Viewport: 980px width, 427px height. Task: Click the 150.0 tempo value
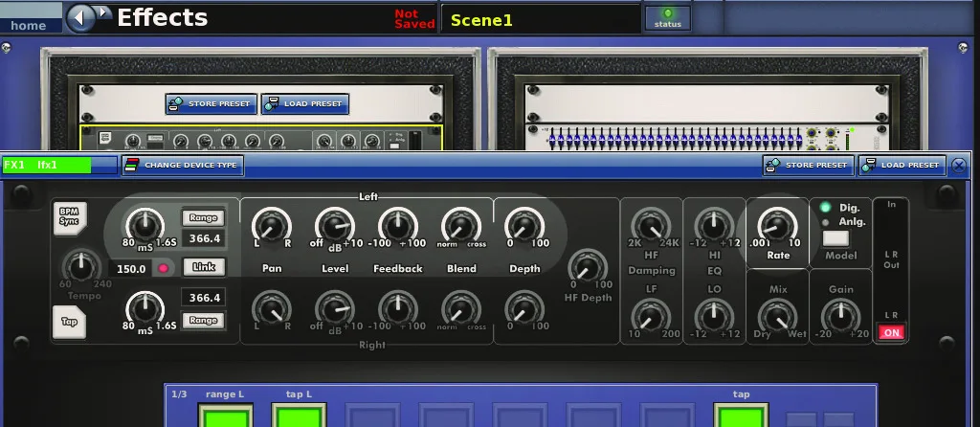click(x=132, y=269)
